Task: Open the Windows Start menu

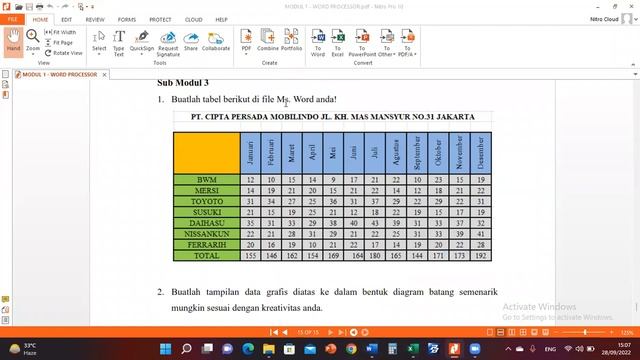Action: click(166, 349)
